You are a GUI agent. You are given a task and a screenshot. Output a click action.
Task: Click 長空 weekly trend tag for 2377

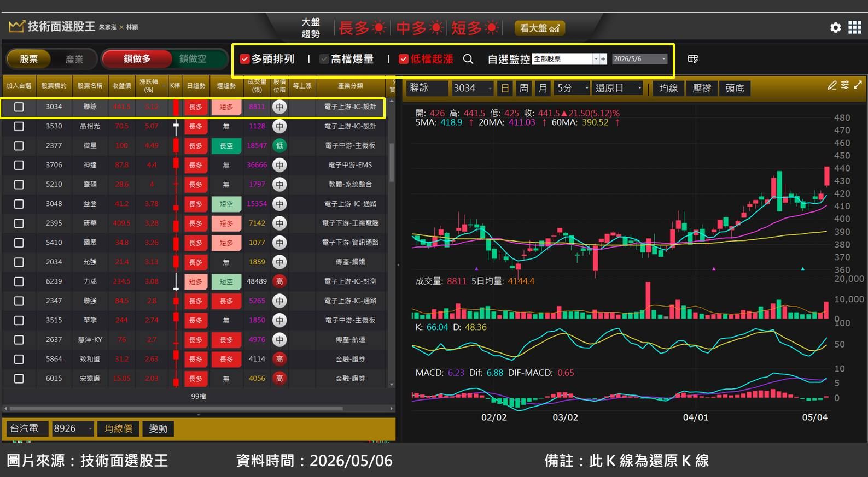click(x=226, y=146)
